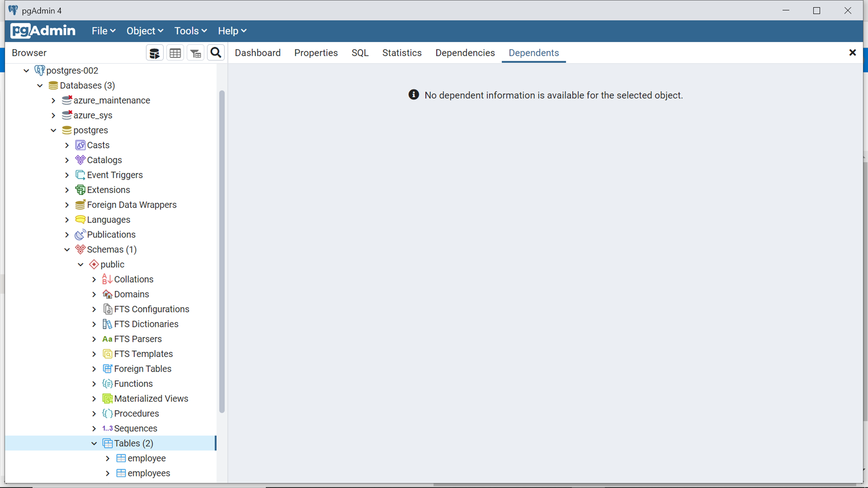Expand the Functions node
The width and height of the screenshot is (868, 488).
94,384
